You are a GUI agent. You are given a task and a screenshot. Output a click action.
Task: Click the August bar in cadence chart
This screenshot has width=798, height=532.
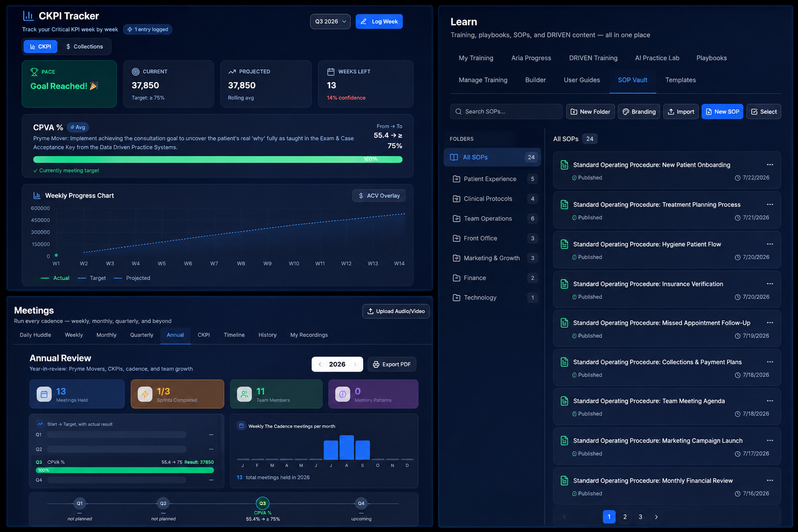point(347,447)
